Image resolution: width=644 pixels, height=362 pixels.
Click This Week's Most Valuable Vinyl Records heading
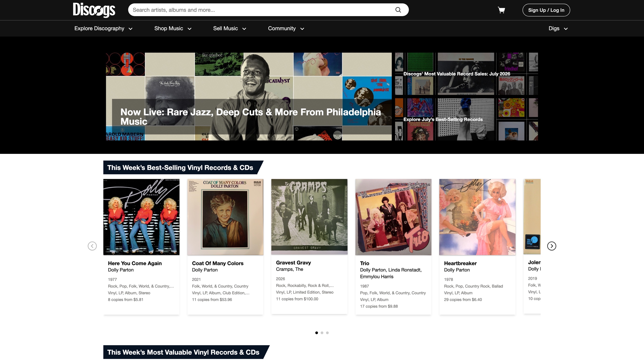tap(183, 352)
